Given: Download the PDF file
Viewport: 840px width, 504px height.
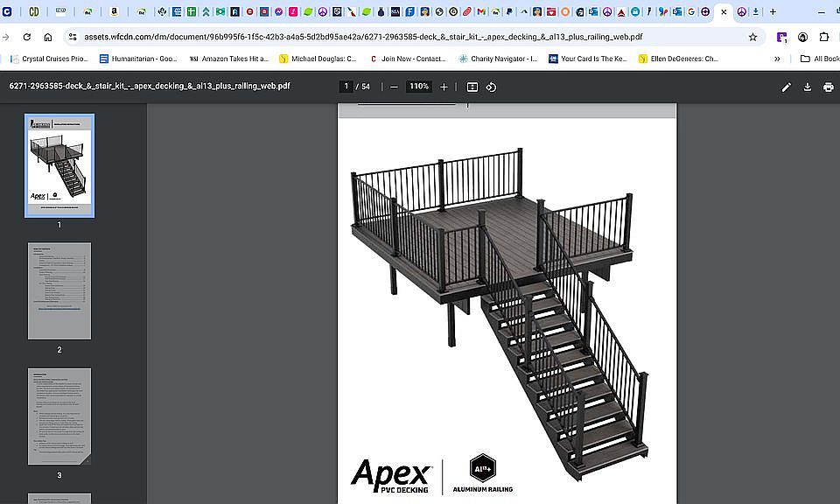Looking at the screenshot, I should point(807,87).
